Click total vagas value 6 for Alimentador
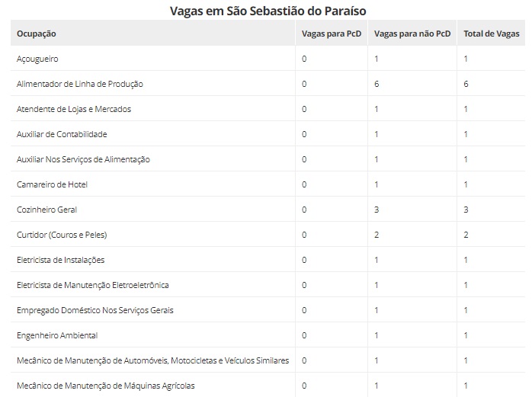 coord(466,84)
